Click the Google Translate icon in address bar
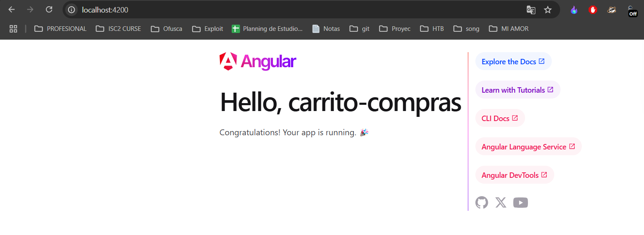The height and width of the screenshot is (235, 644). (x=531, y=10)
